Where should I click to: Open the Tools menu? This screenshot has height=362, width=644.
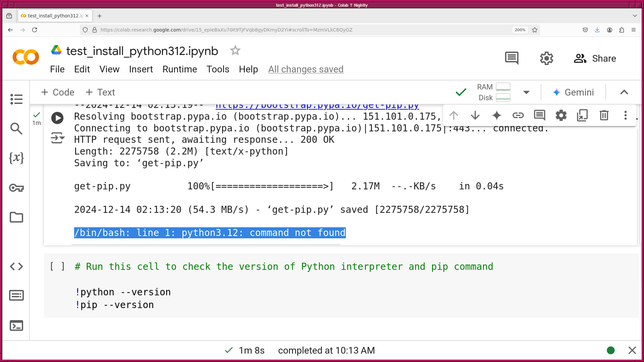pyautogui.click(x=218, y=69)
